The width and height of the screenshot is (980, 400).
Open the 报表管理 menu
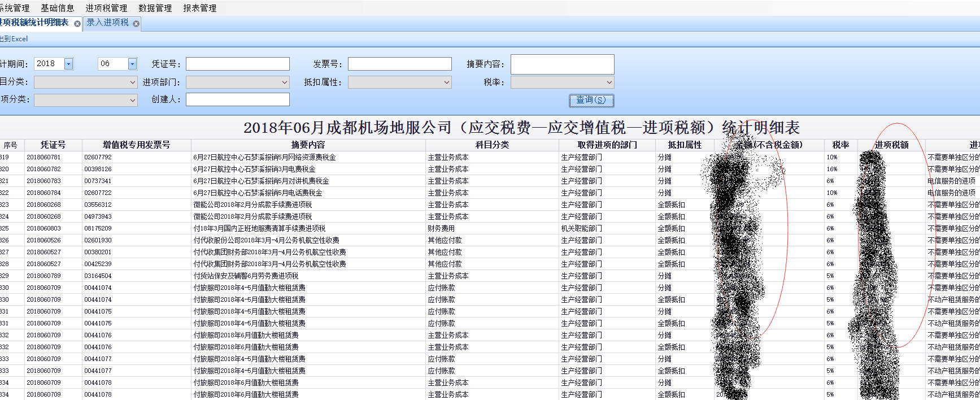tap(199, 8)
